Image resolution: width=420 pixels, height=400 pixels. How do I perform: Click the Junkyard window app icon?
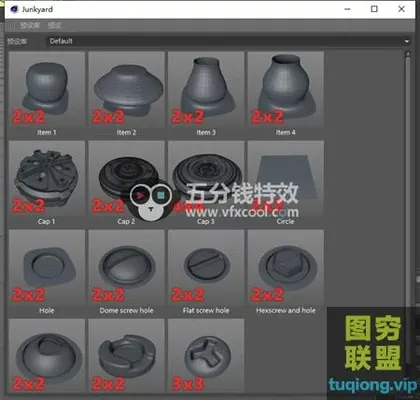tap(14, 9)
